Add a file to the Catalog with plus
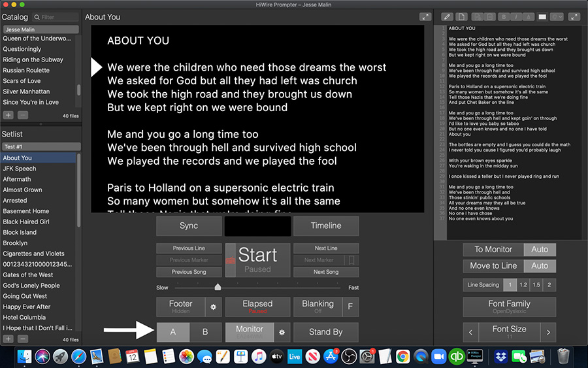 point(8,115)
